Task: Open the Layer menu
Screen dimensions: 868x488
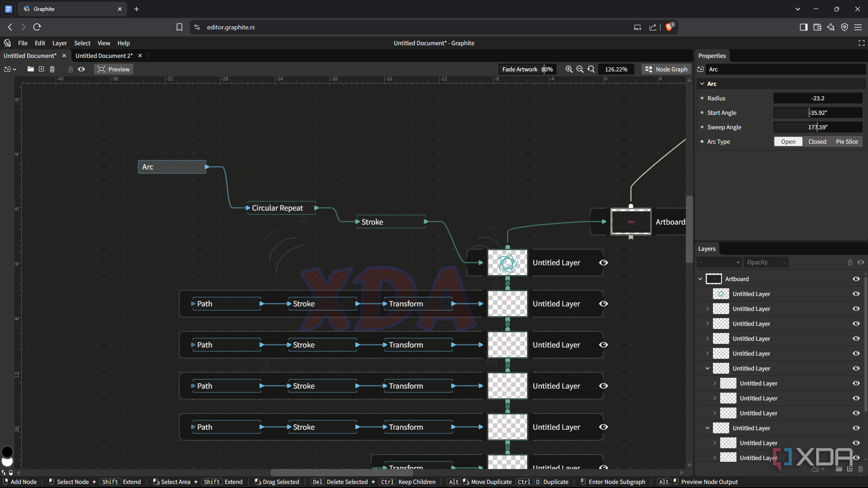Action: (x=59, y=43)
